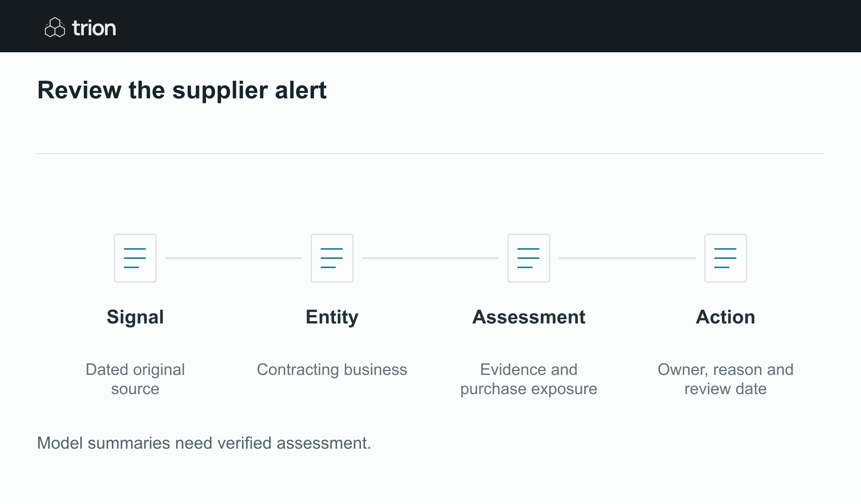The height and width of the screenshot is (504, 861).
Task: Click the Action step heading
Action: 726,317
